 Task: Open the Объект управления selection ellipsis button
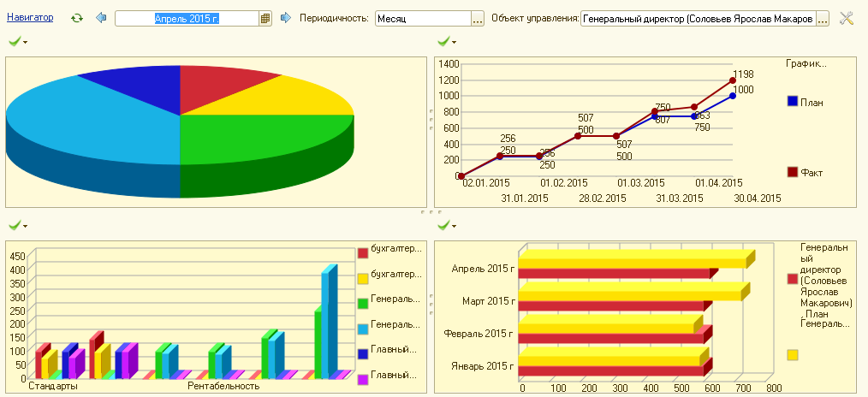pos(823,18)
